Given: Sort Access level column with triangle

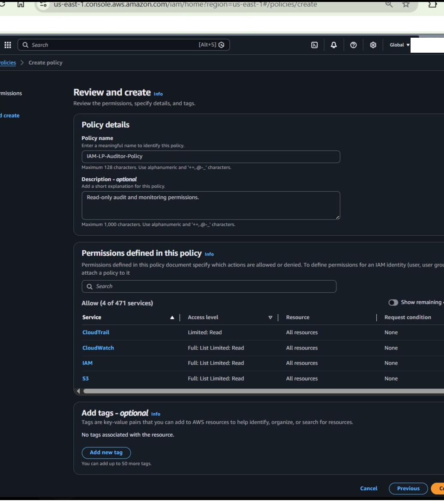Looking at the screenshot, I should point(270,318).
